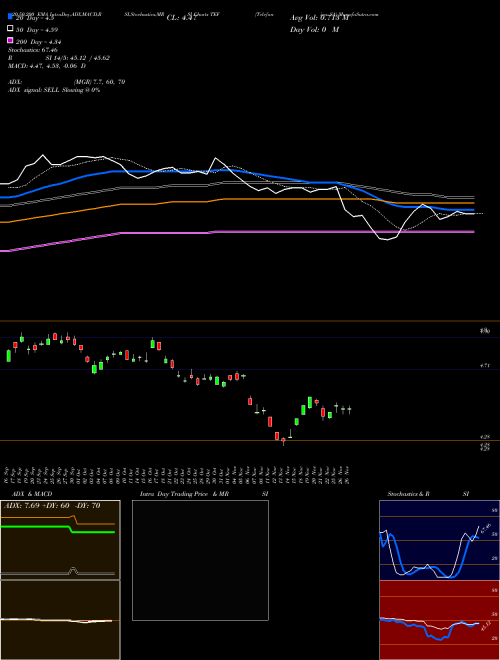
Task: Click the 'Intra Day Trading Price & MR' title
Action: click(x=184, y=494)
